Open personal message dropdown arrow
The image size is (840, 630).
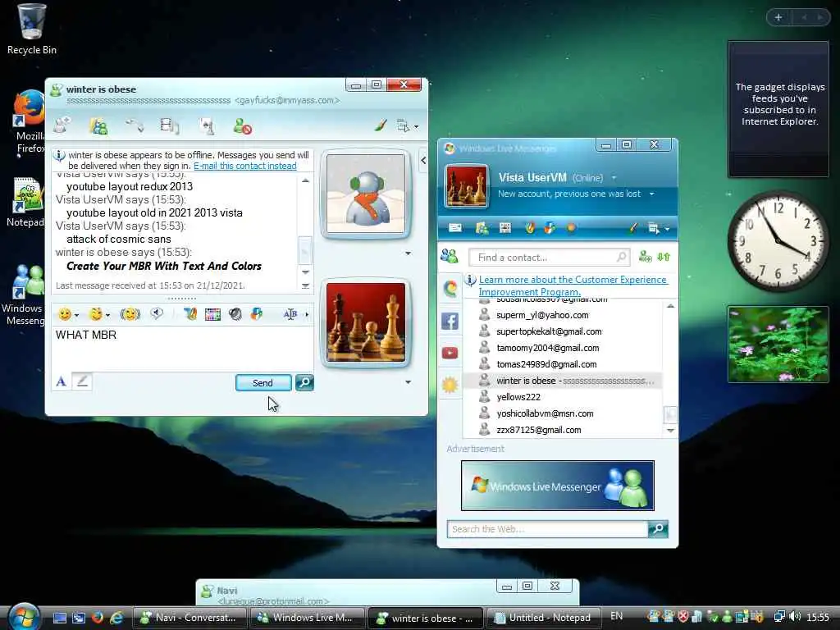pos(651,194)
